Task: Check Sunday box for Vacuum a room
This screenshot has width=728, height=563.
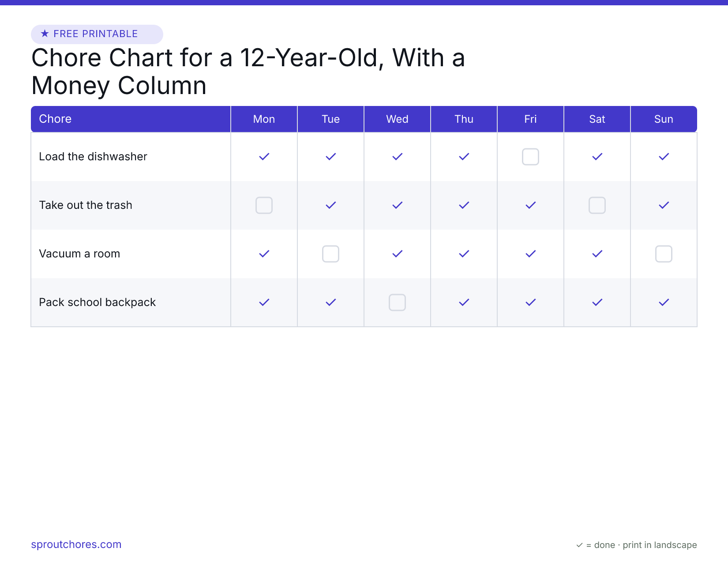Action: pyautogui.click(x=664, y=254)
